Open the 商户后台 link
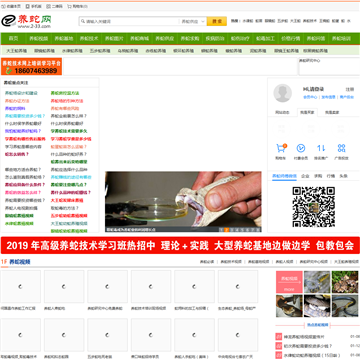 (347, 97)
